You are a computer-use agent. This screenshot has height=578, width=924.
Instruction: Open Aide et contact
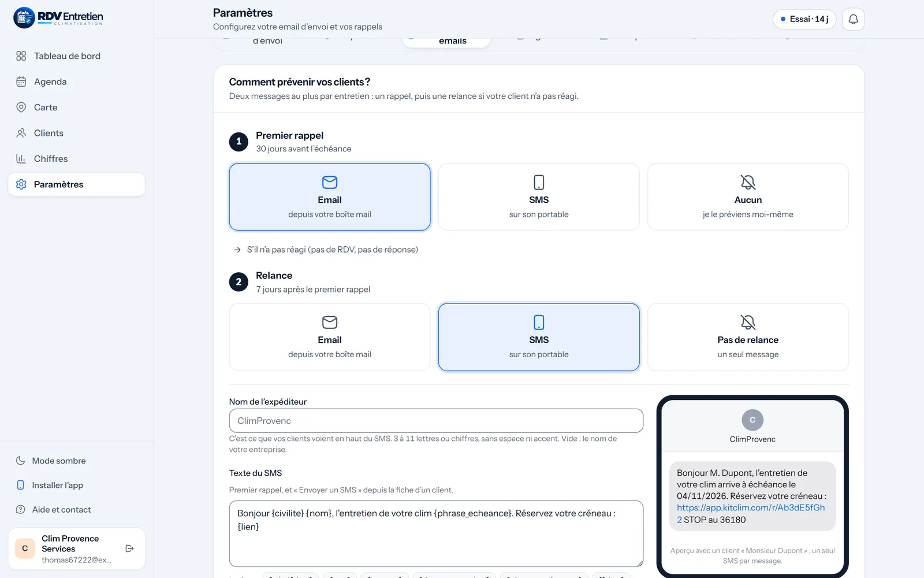(x=76, y=509)
